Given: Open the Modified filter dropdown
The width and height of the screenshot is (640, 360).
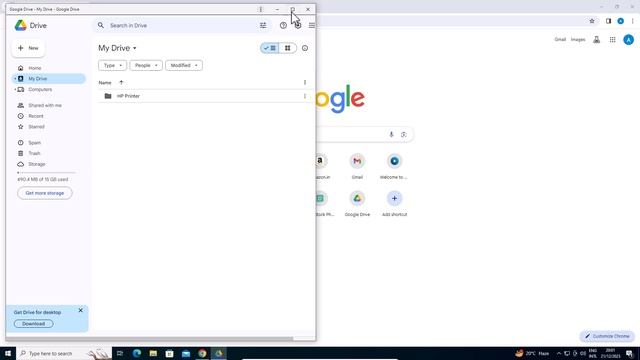Looking at the screenshot, I should pos(184,65).
